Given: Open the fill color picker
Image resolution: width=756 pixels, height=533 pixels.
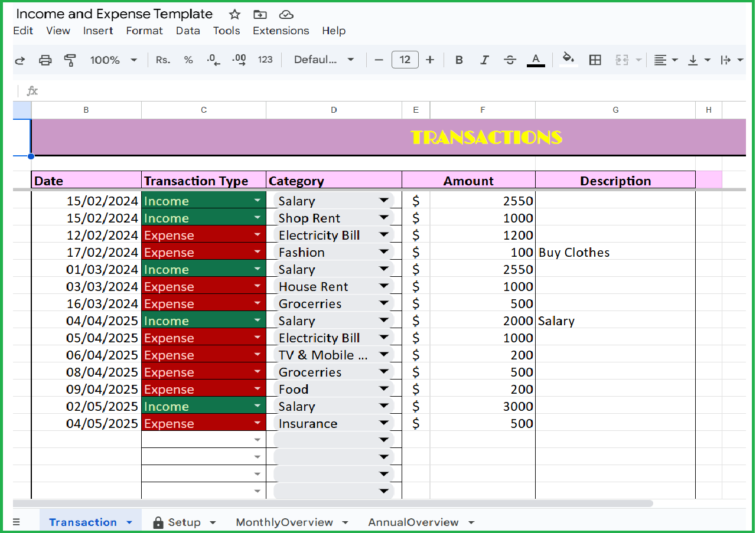Looking at the screenshot, I should pos(568,60).
